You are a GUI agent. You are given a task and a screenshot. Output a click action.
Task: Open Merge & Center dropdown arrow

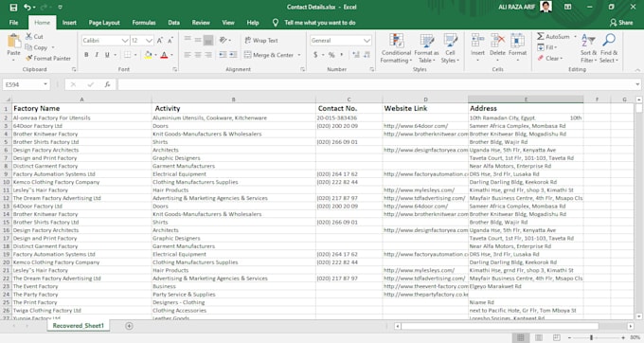coord(299,55)
